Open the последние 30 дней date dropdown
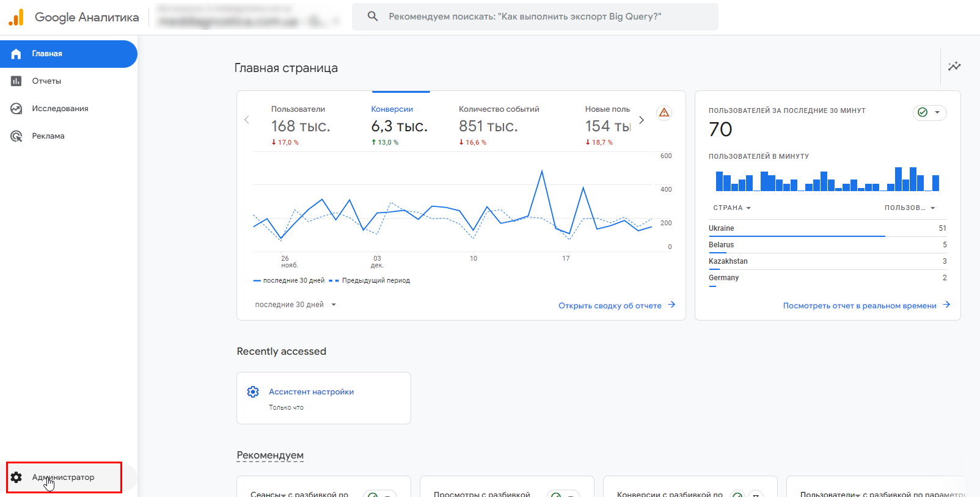The height and width of the screenshot is (497, 980). (296, 305)
